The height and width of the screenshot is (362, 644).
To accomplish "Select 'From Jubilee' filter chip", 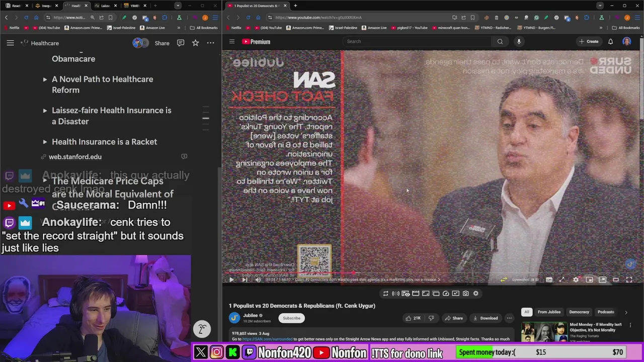I will [x=549, y=312].
